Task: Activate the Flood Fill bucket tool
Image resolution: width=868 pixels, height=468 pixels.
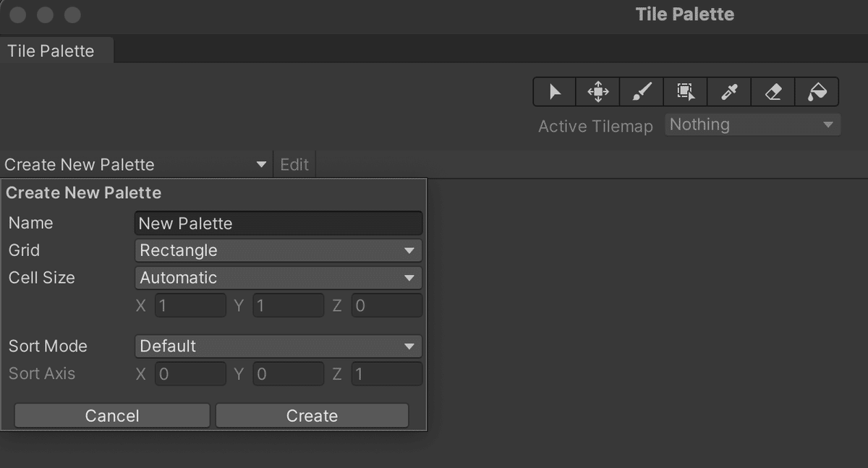Action: coord(817,92)
